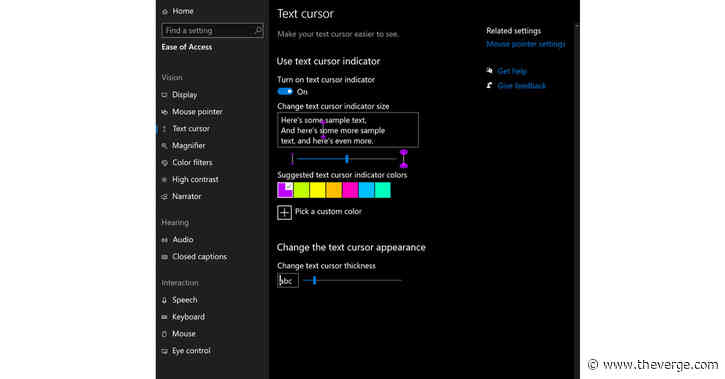
Task: Select the lime green indicator color
Action: pos(301,190)
